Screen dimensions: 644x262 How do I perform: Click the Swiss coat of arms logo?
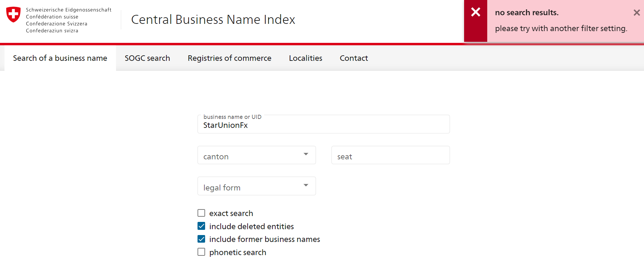coord(13,15)
